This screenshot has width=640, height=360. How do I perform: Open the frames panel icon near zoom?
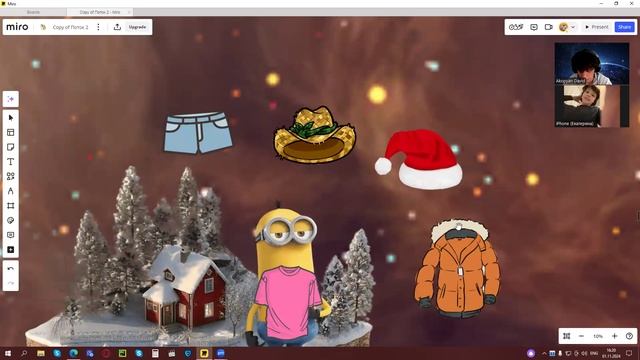(567, 336)
